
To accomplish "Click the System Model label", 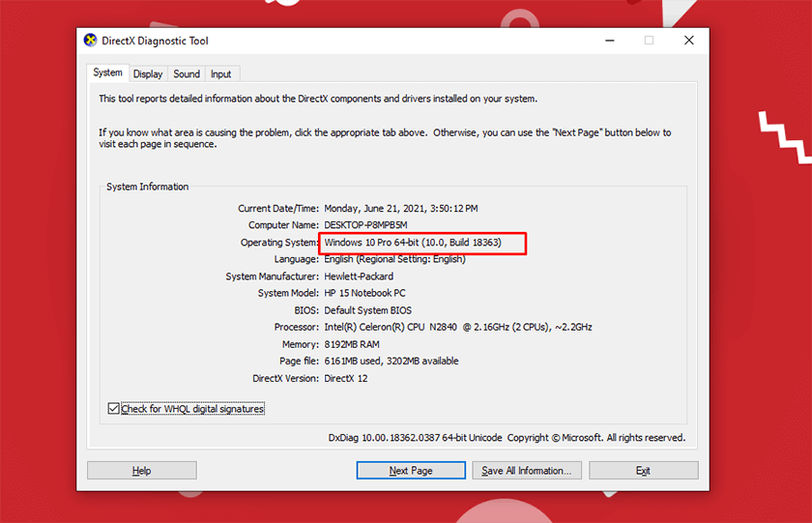I will click(288, 293).
